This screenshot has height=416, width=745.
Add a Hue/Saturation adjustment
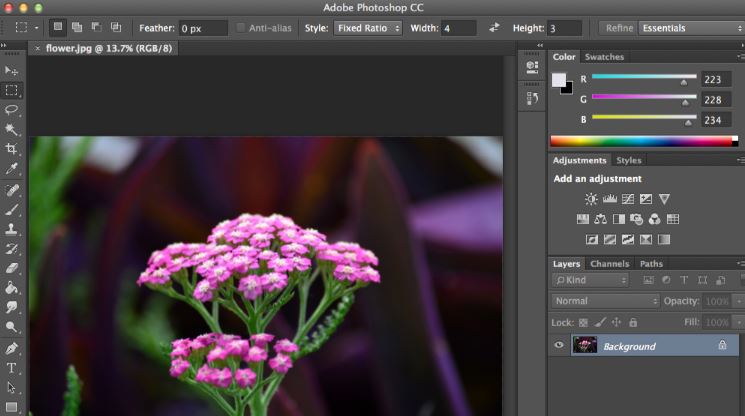[x=583, y=219]
